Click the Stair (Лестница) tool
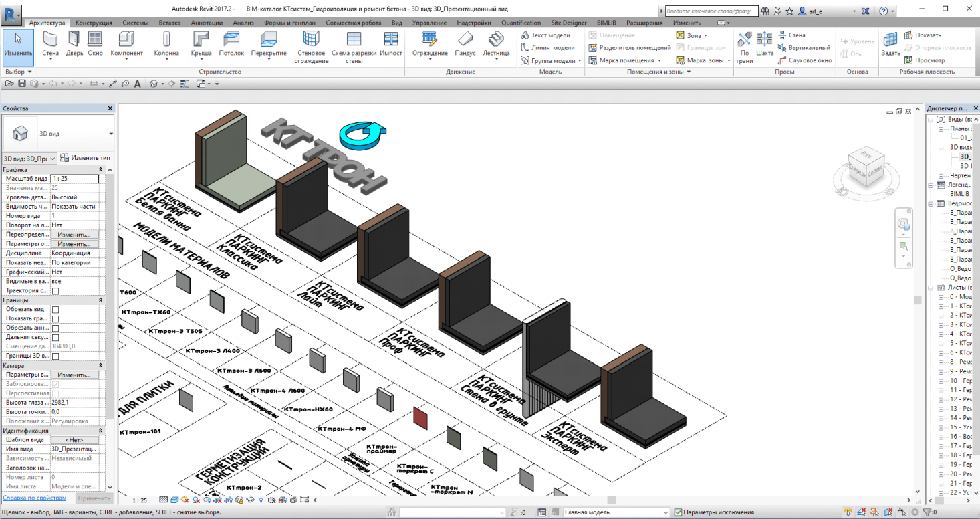Viewport: 980px width, 519px height. click(496, 44)
